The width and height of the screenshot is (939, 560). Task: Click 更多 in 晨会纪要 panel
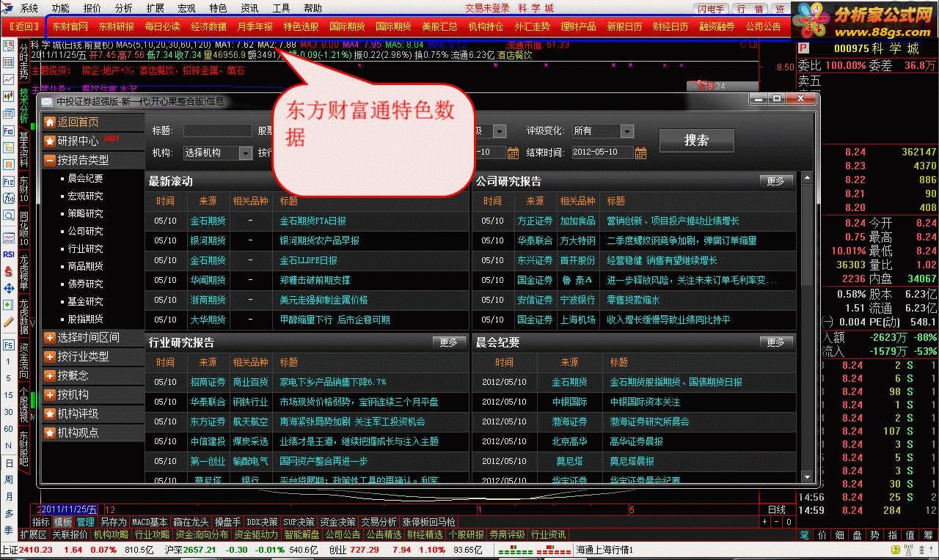[x=775, y=342]
